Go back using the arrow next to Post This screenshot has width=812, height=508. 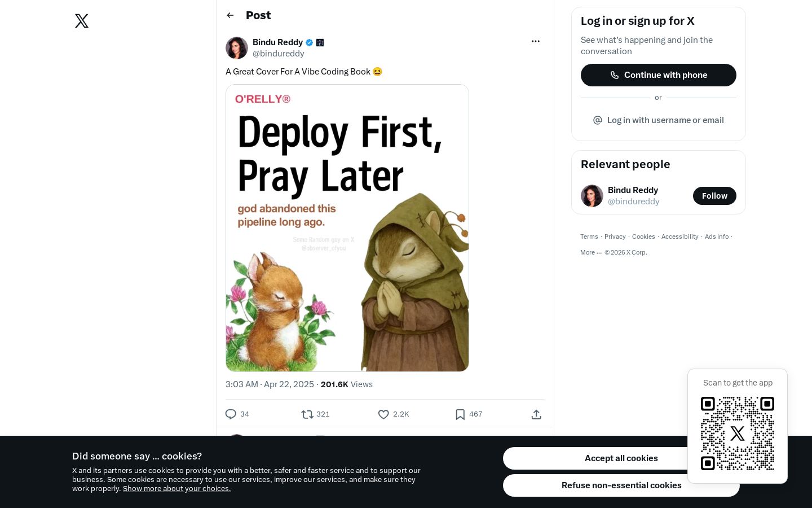[230, 15]
